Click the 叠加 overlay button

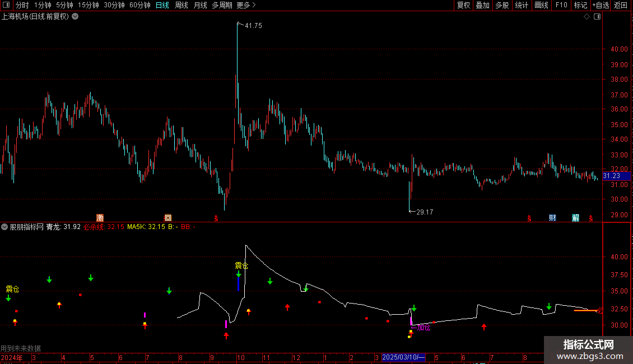pos(482,5)
